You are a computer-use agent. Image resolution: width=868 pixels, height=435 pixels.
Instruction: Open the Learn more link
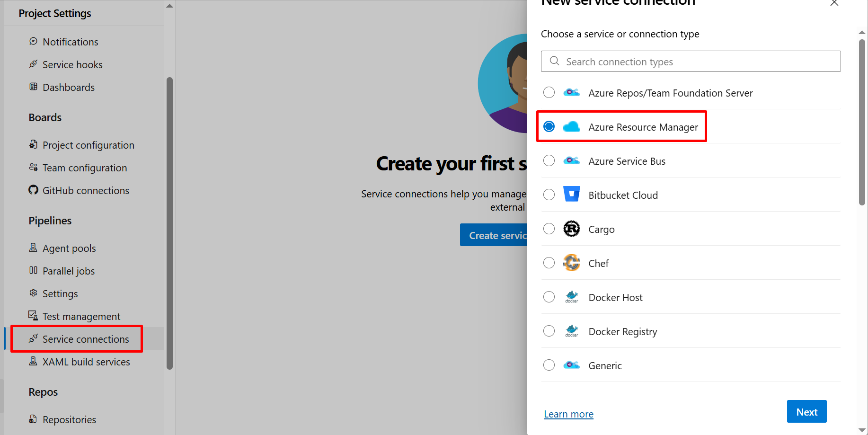[x=568, y=414]
